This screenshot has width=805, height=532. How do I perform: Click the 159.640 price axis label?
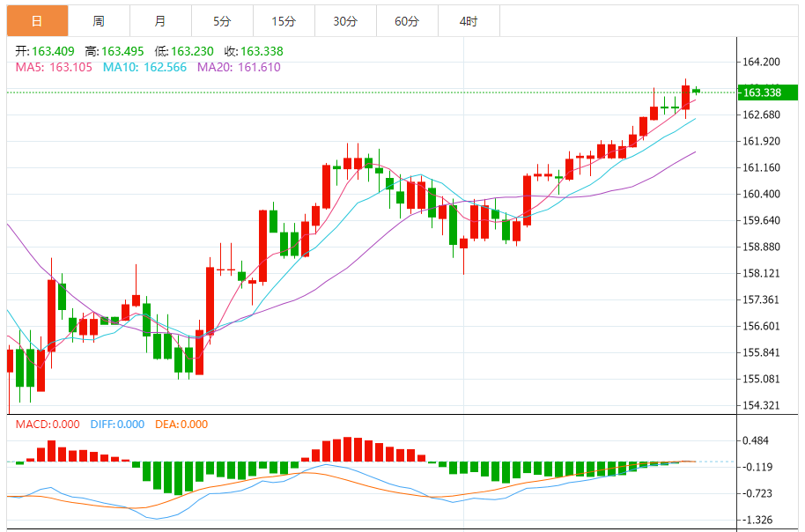pos(762,220)
